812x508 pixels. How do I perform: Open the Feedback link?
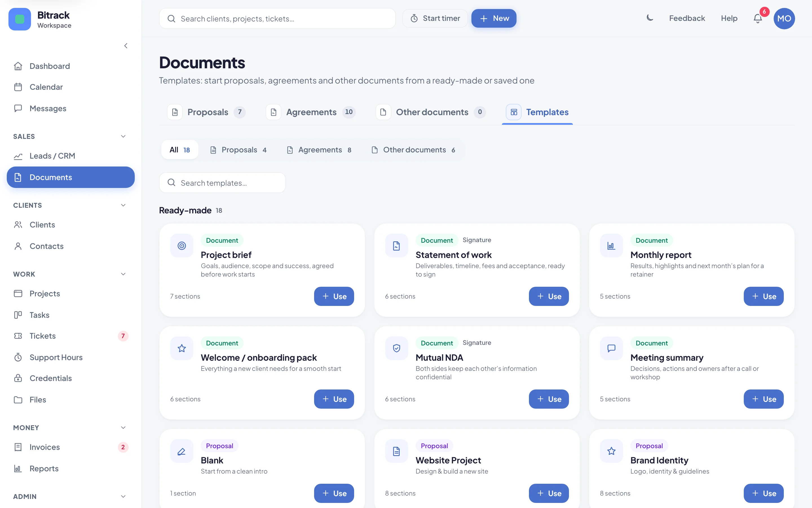point(687,18)
